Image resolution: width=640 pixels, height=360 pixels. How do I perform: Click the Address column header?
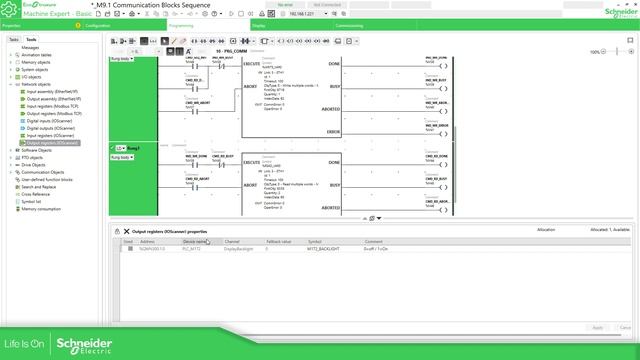click(159, 242)
